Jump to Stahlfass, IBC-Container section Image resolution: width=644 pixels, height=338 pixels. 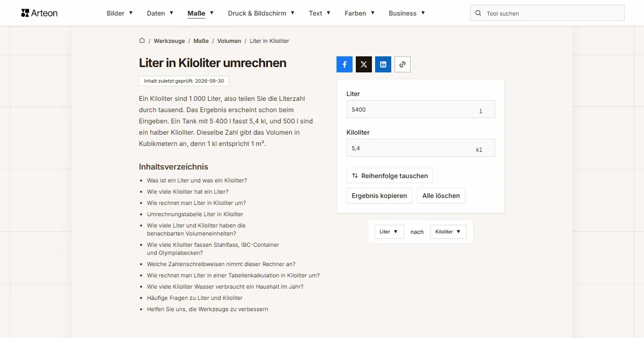click(213, 248)
